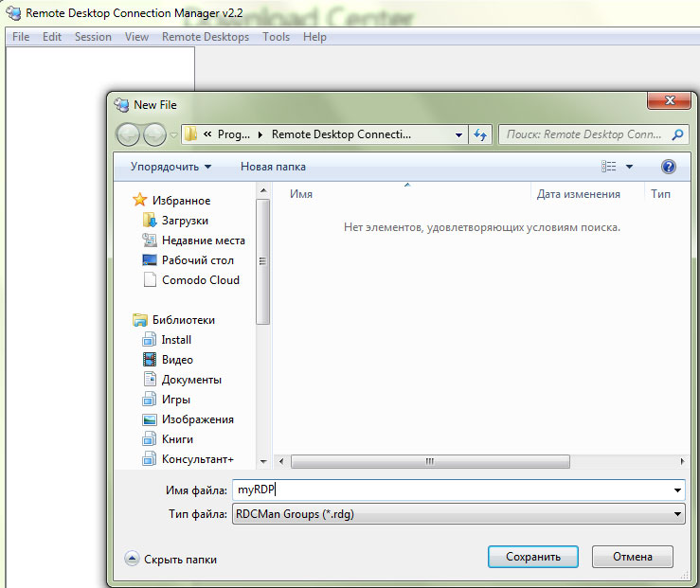Open the address bar history dropdown
This screenshot has height=588, width=700.
pos(458,134)
